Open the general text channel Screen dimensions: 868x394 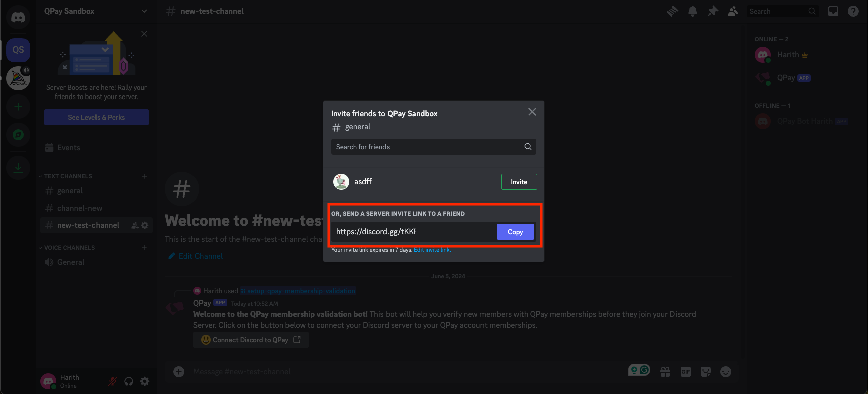click(x=96, y=191)
